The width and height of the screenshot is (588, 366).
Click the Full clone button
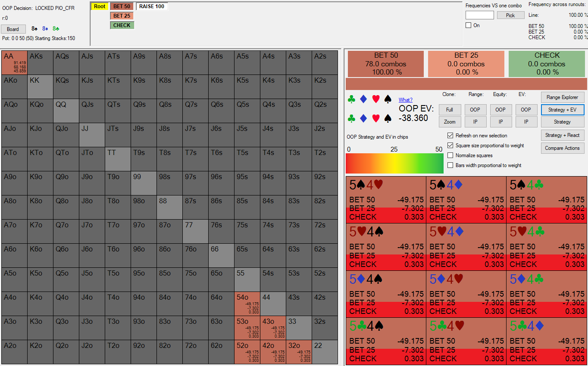tap(450, 110)
